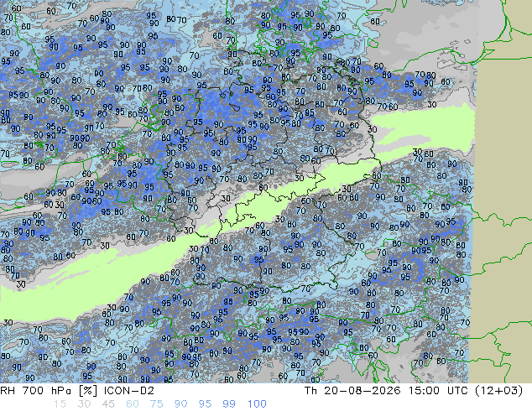
Task: Click the legend value 30
Action: (x=84, y=404)
